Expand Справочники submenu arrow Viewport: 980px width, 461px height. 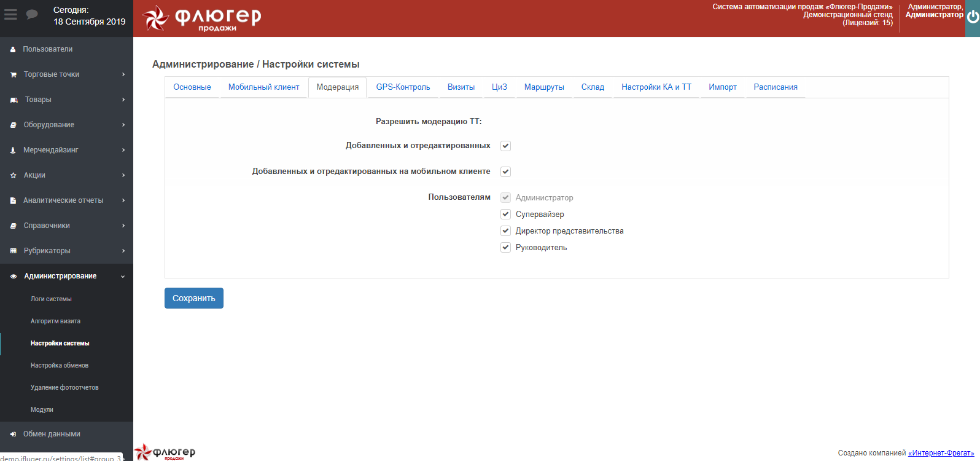(x=123, y=226)
